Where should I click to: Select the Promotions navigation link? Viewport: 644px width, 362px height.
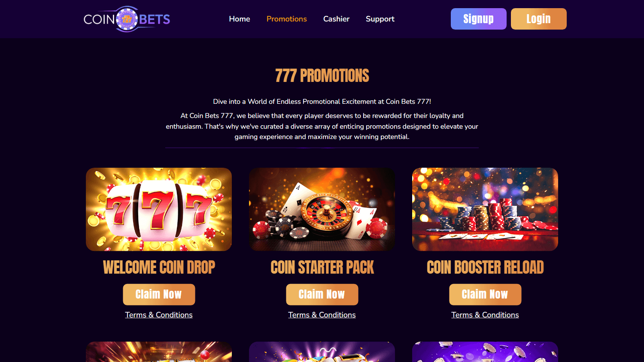[x=287, y=19]
